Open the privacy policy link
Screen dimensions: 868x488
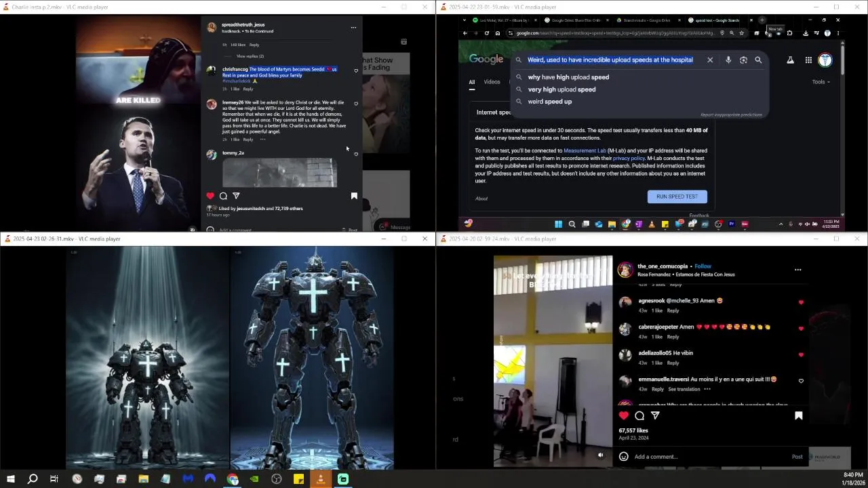pyautogui.click(x=629, y=158)
